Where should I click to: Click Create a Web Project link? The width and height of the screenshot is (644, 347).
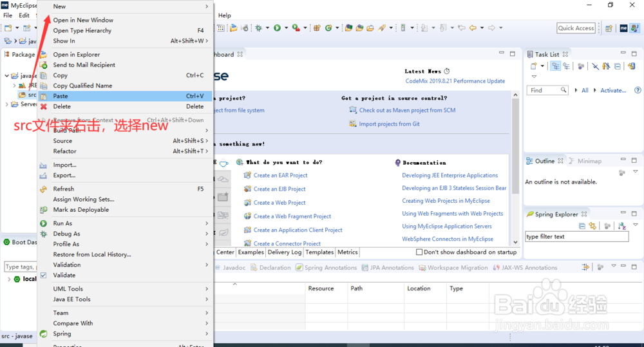[x=279, y=202]
